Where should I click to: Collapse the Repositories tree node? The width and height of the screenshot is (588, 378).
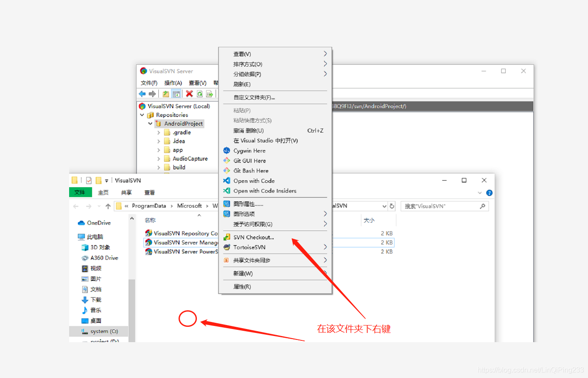142,115
